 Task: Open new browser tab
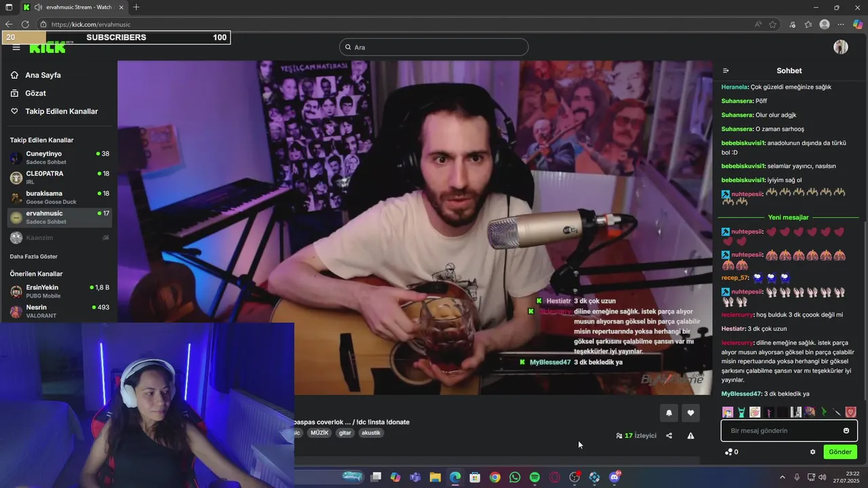[x=136, y=7]
